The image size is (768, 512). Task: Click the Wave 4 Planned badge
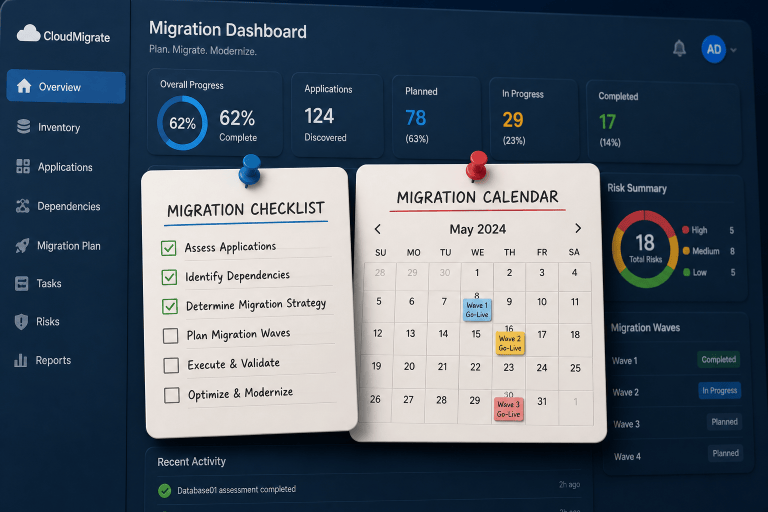point(725,453)
